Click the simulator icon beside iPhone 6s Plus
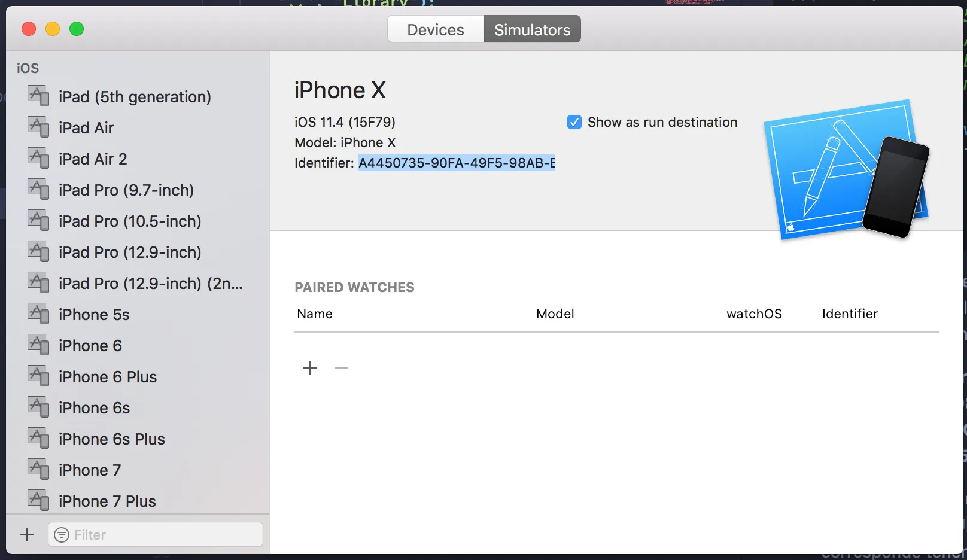This screenshot has width=967, height=560. coord(38,438)
